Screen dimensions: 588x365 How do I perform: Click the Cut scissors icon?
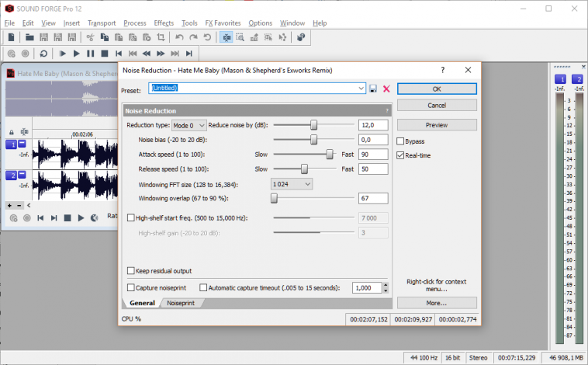[91, 36]
